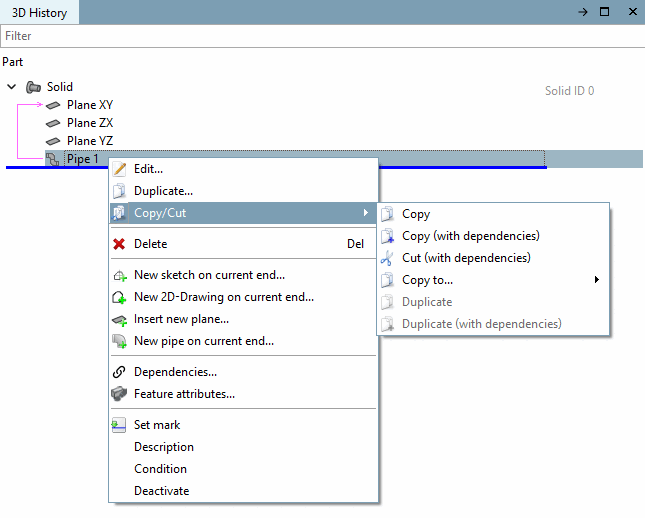Viewport: 645px width, 518px height.
Task: Click the pencil icon beside Edit...
Action: (x=119, y=169)
